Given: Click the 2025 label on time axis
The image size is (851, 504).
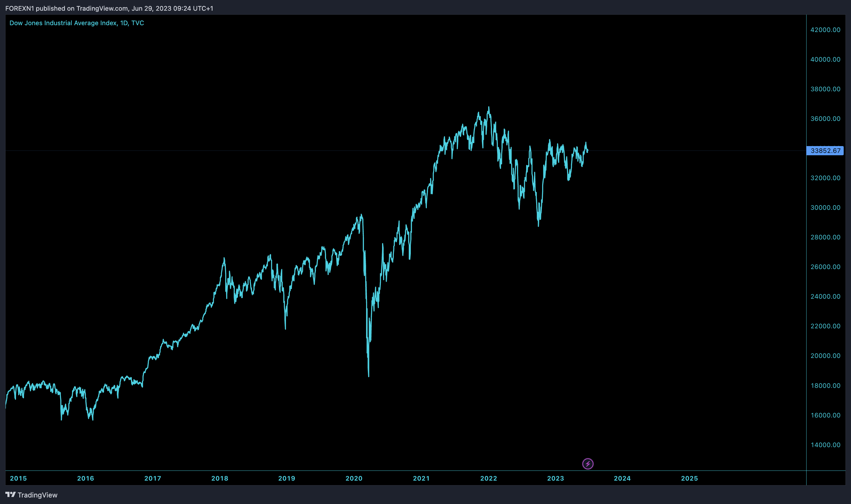Looking at the screenshot, I should coord(690,478).
